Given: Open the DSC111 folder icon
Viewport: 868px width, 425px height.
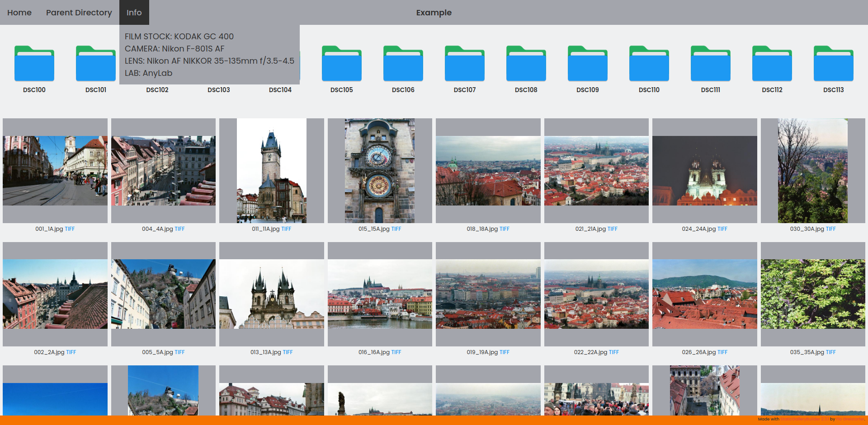Looking at the screenshot, I should [711, 64].
